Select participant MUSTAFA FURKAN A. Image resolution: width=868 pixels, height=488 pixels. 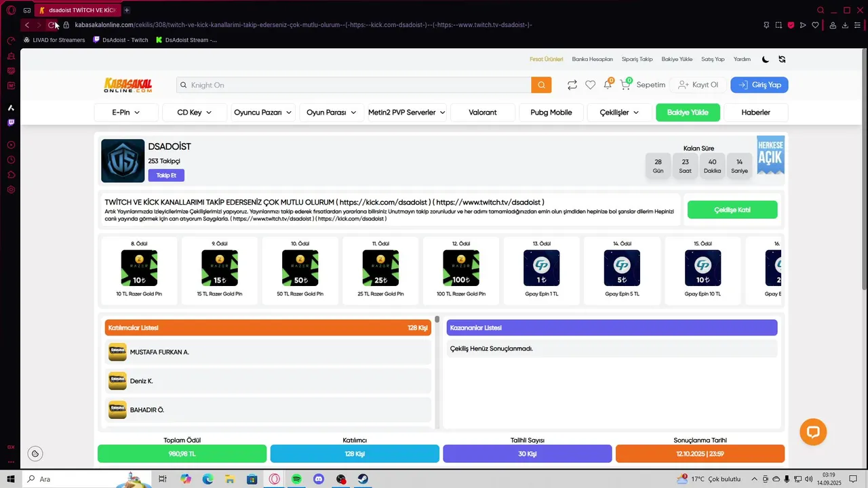tap(268, 352)
